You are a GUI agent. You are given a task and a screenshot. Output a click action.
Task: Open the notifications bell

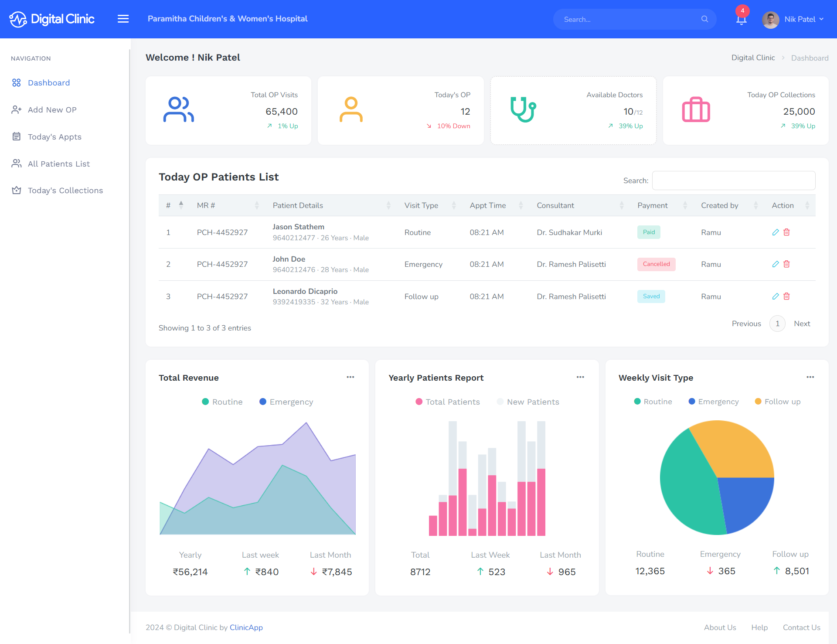click(741, 20)
